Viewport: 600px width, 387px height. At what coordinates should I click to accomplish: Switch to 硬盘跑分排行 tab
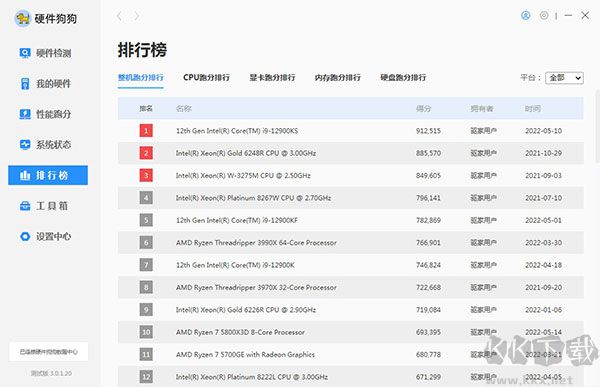tap(403, 78)
